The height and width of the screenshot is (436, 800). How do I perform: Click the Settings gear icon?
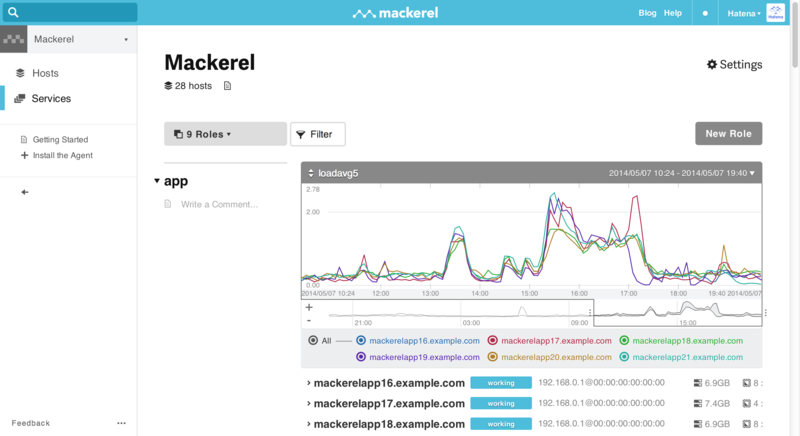point(712,64)
